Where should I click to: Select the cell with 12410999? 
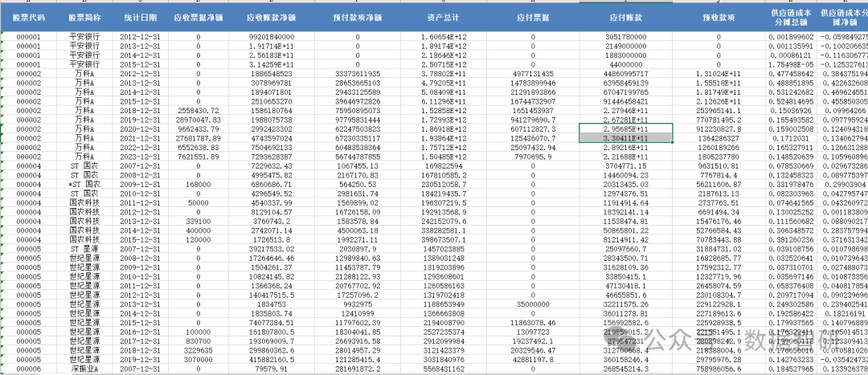[358, 314]
